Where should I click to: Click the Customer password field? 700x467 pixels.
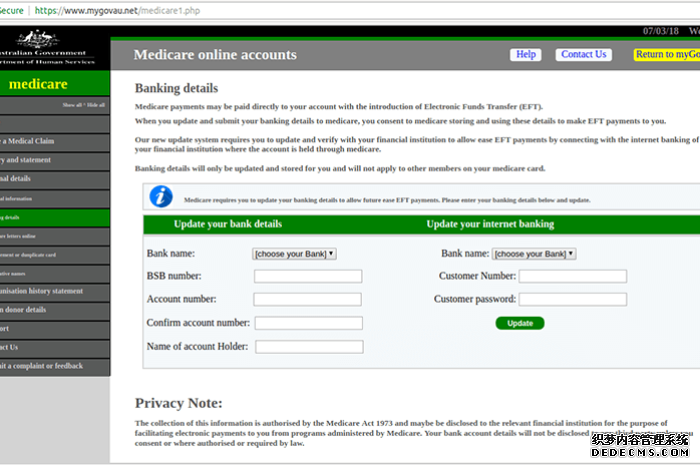(573, 300)
